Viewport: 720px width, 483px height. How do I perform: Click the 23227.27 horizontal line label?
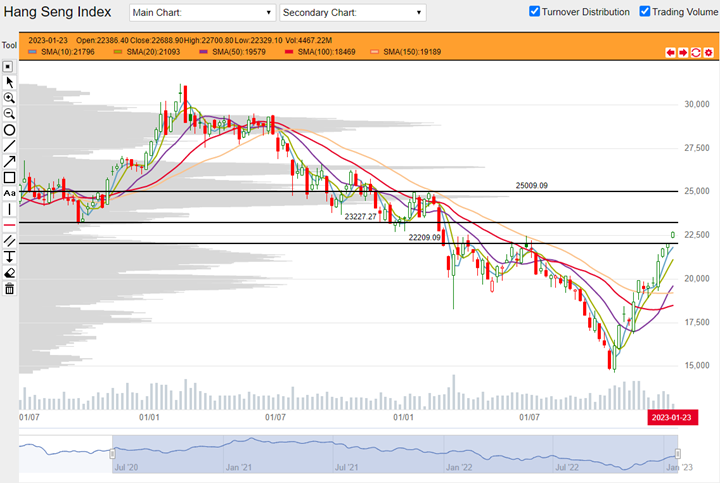[360, 216]
